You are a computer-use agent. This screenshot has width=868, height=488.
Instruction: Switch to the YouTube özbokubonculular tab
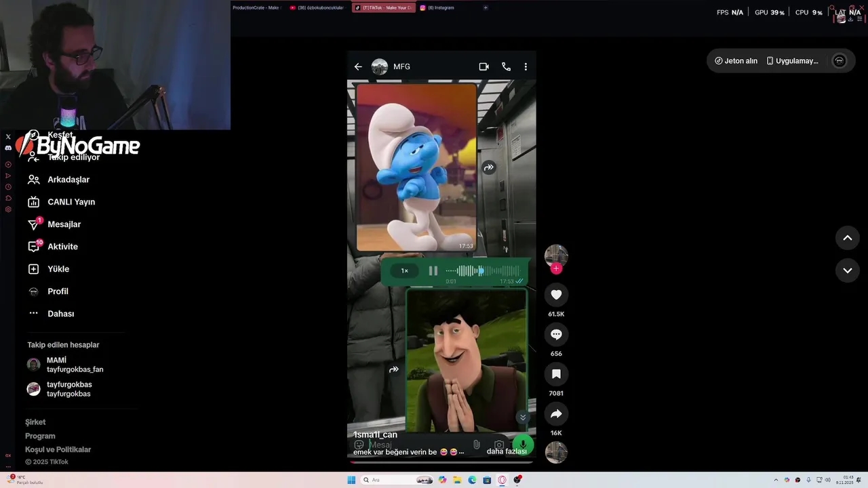click(x=317, y=7)
